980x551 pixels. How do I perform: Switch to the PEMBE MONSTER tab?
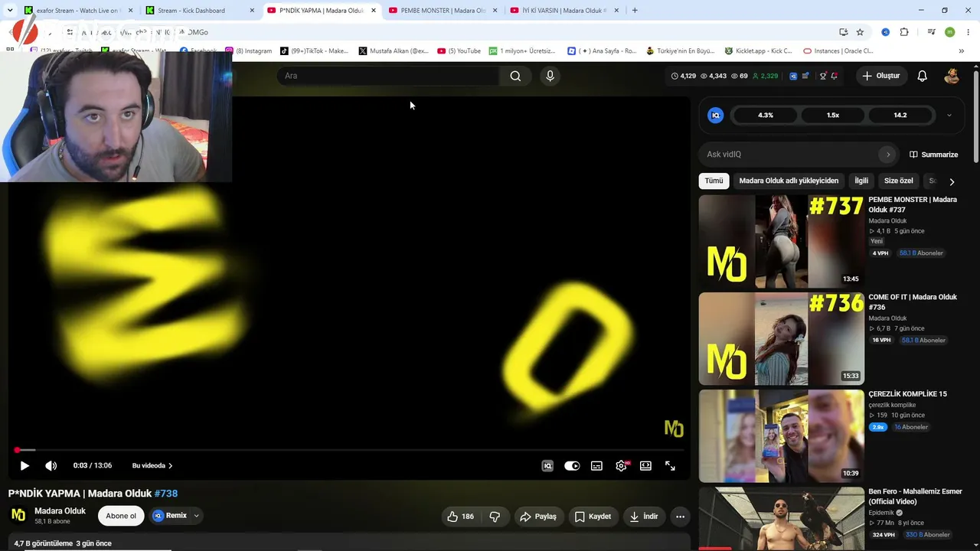click(441, 11)
